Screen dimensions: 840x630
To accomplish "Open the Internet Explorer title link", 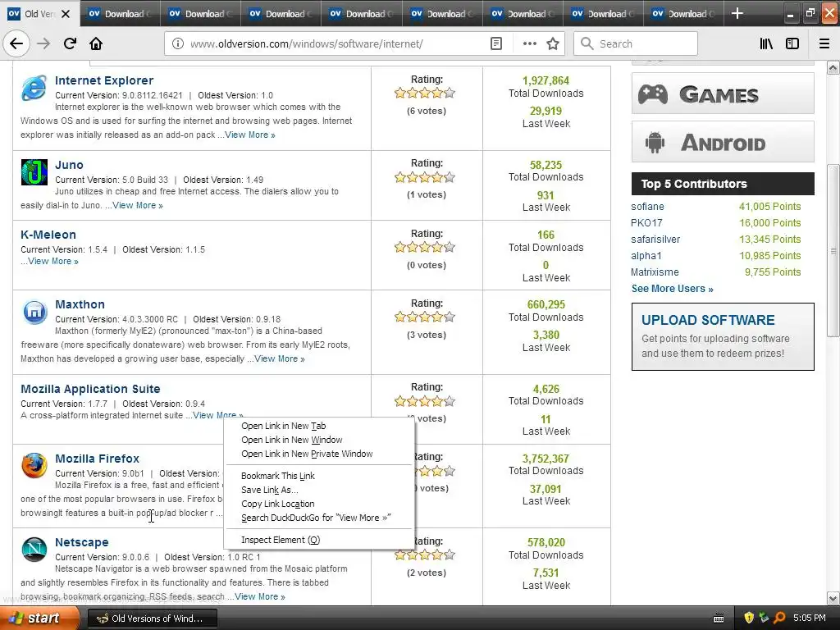I will tap(104, 80).
